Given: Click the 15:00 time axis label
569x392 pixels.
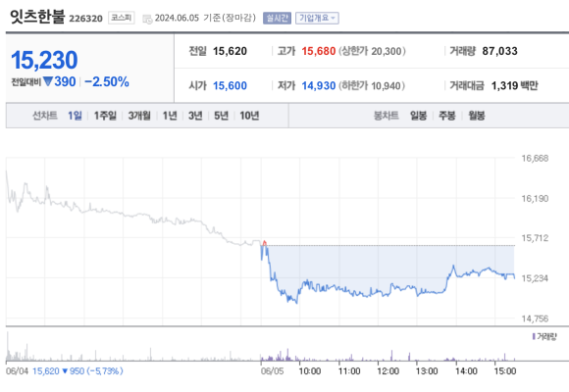Looking at the screenshot, I should point(505,371).
